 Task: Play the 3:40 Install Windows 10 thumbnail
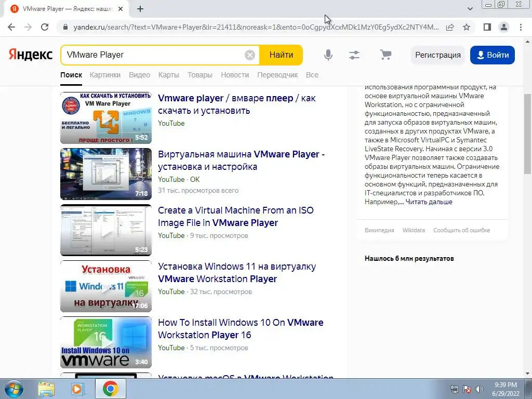(x=106, y=342)
